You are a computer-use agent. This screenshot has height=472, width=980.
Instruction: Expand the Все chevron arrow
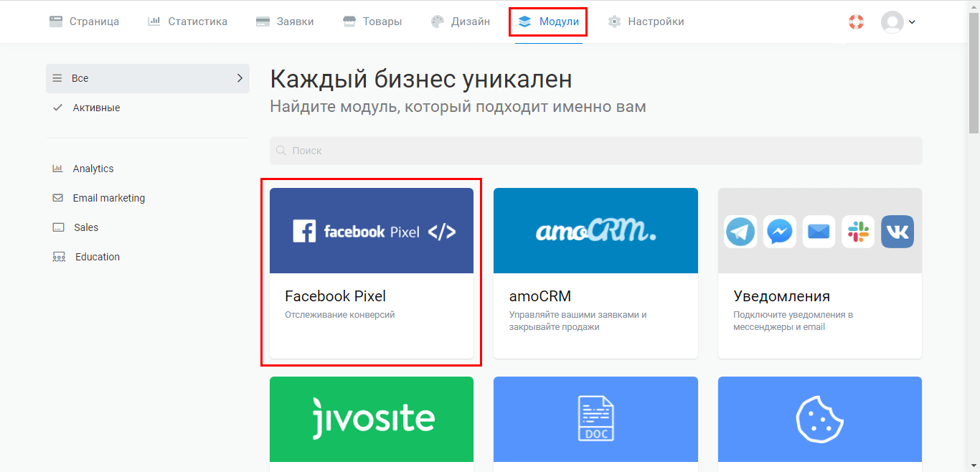point(240,78)
